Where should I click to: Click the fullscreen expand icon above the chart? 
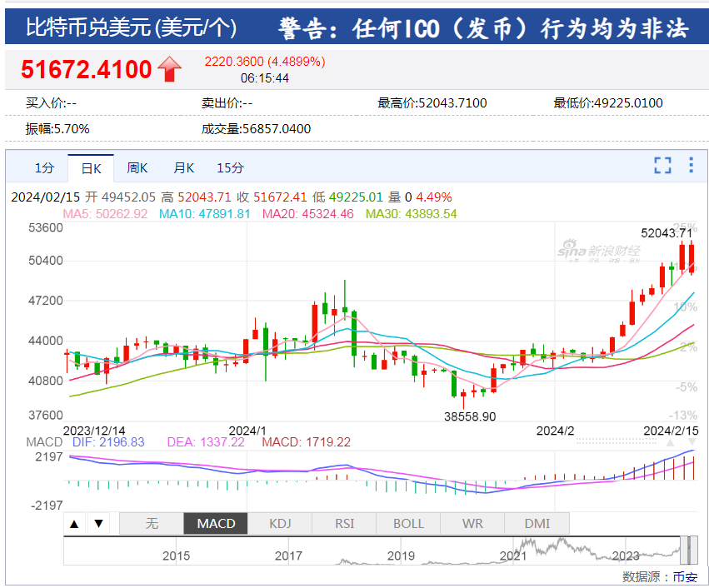663,167
